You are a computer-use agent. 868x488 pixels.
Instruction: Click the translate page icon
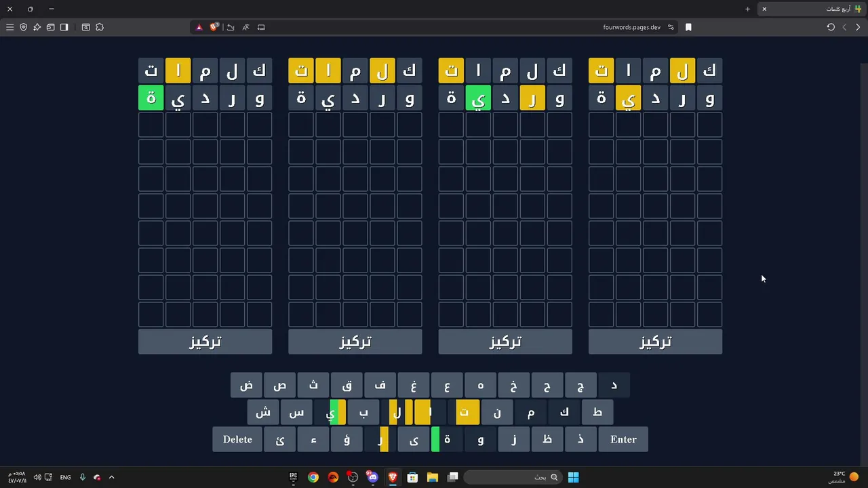[x=245, y=27]
